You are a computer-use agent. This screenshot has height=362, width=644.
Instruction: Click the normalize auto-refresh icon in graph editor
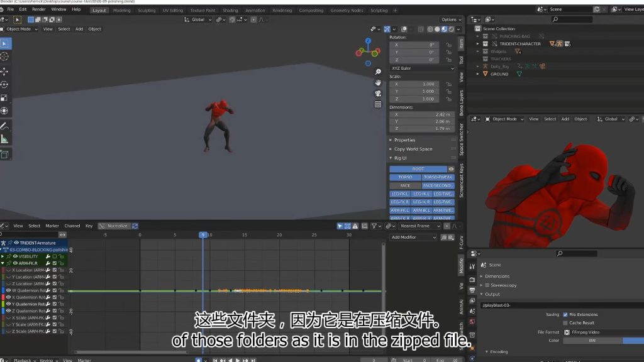[135, 226]
